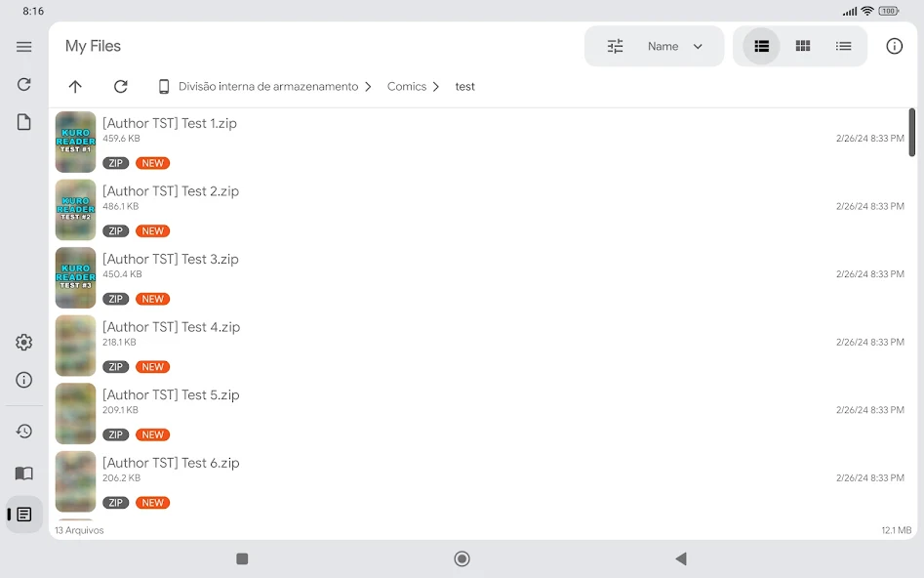Open the navigation drawer menu

coord(23,46)
